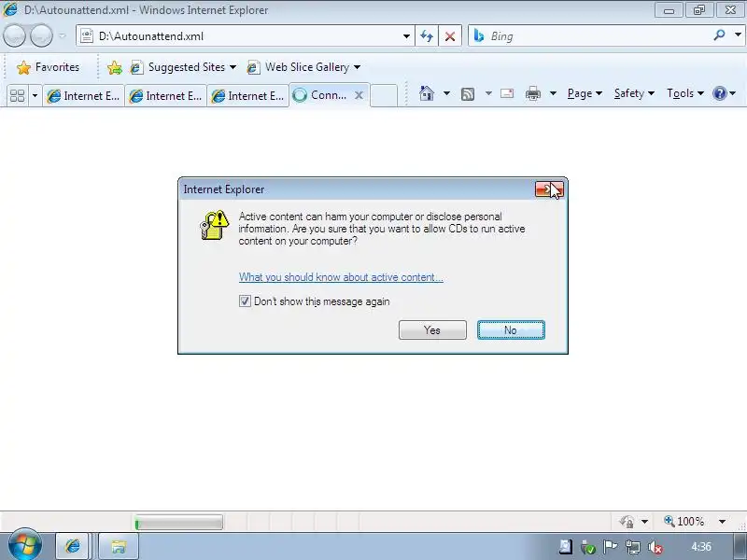Screen dimensions: 747x560
Task: Open Web Slice Gallery dropdown
Action: click(x=303, y=67)
